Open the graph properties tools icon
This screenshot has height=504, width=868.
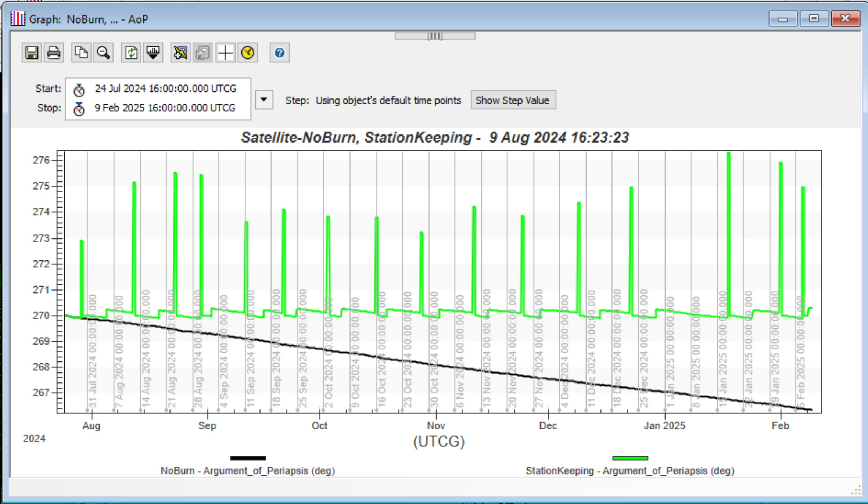click(x=180, y=53)
